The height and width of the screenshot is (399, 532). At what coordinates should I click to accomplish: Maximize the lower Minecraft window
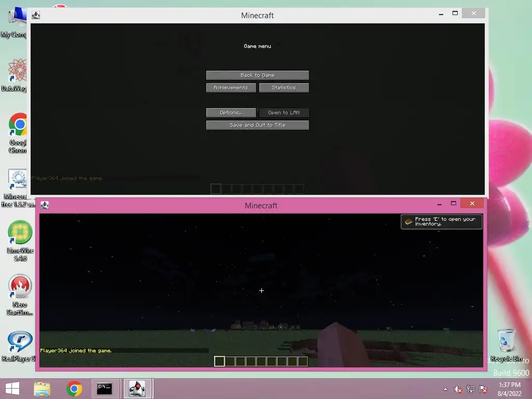pyautogui.click(x=453, y=203)
